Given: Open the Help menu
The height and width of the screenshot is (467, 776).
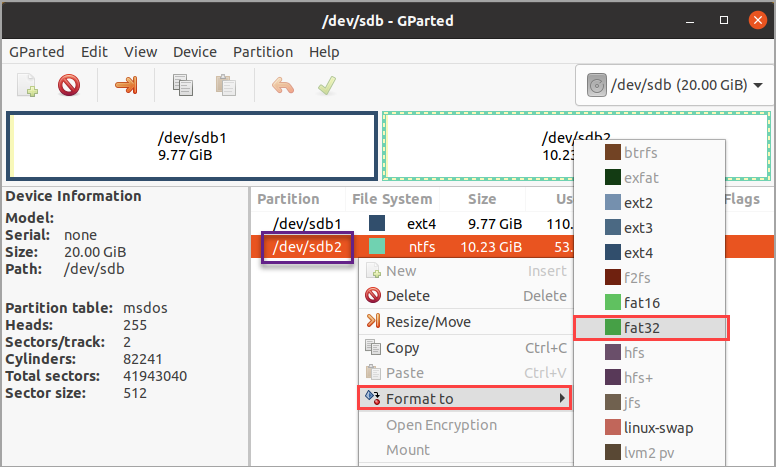Looking at the screenshot, I should (324, 52).
